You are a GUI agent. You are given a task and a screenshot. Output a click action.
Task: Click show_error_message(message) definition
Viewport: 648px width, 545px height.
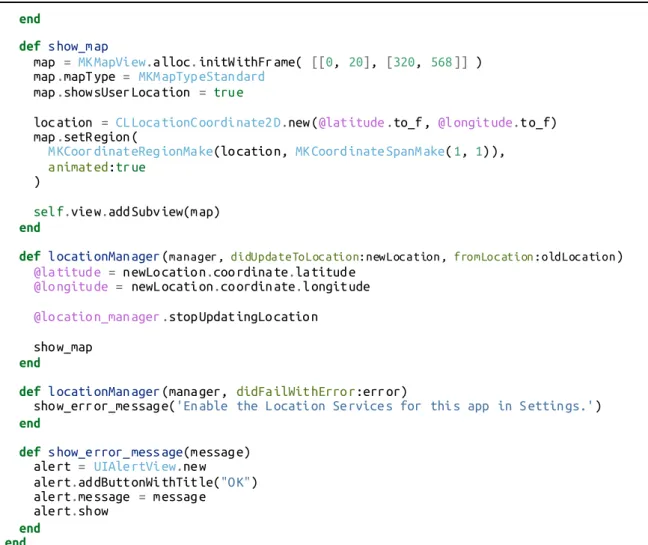pos(149,452)
